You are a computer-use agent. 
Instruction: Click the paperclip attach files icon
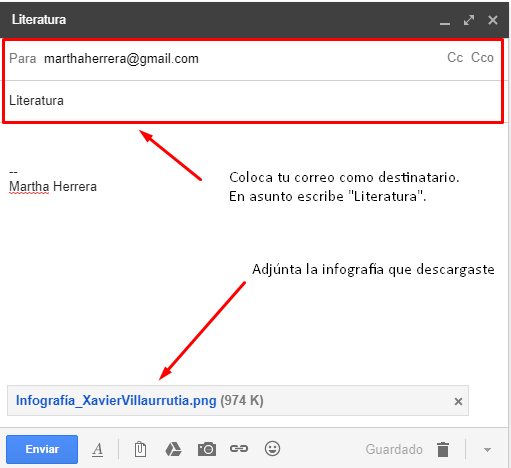(x=140, y=449)
